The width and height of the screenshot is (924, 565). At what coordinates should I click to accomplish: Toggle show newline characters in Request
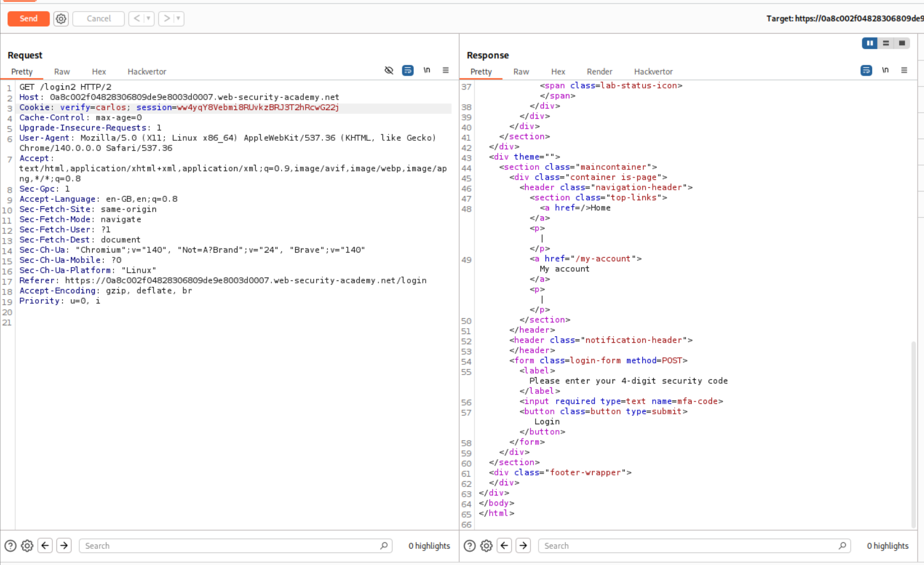tap(427, 70)
